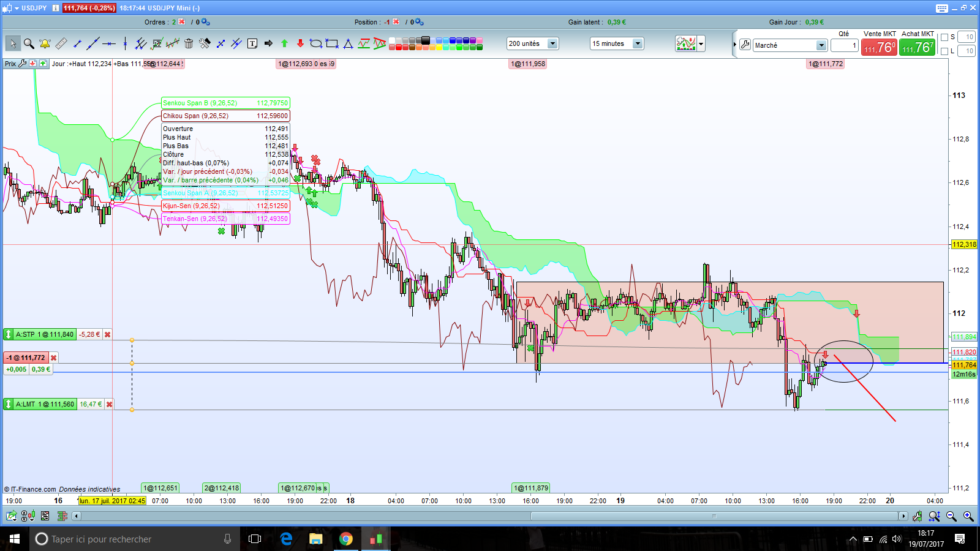Select the ellipse drawing tool
Screen dimensions: 980x551
pyautogui.click(x=316, y=43)
